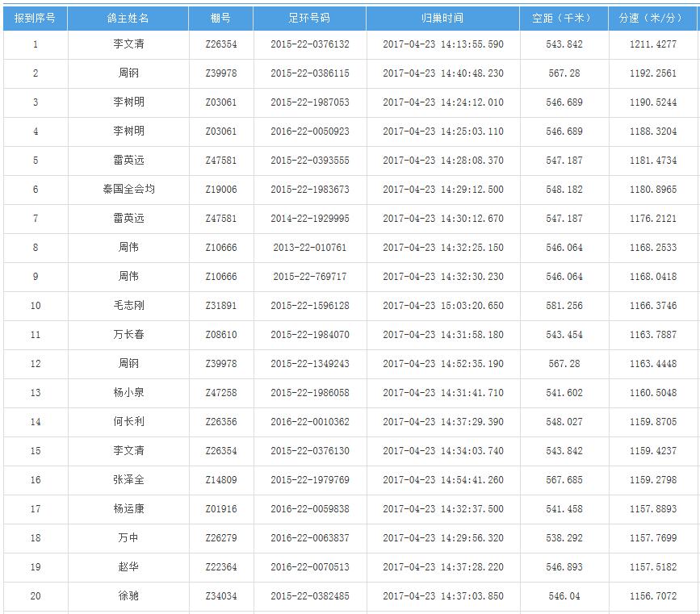The image size is (700, 614).
Task: Click owner name 秦国全会均
Action: click(x=128, y=190)
